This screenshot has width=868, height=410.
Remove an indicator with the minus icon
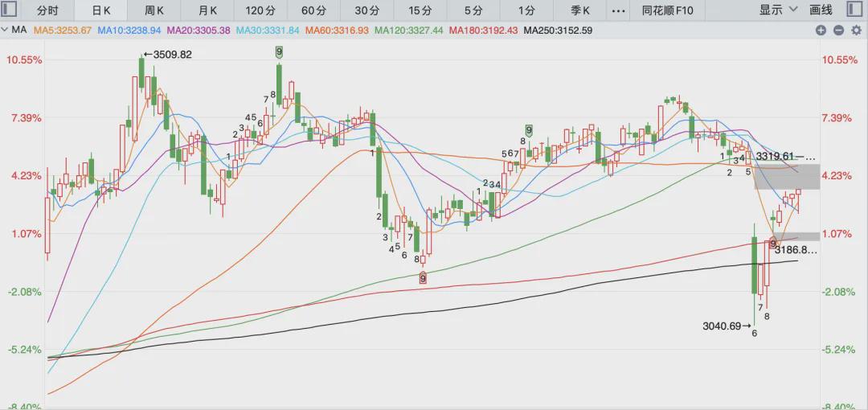click(838, 31)
